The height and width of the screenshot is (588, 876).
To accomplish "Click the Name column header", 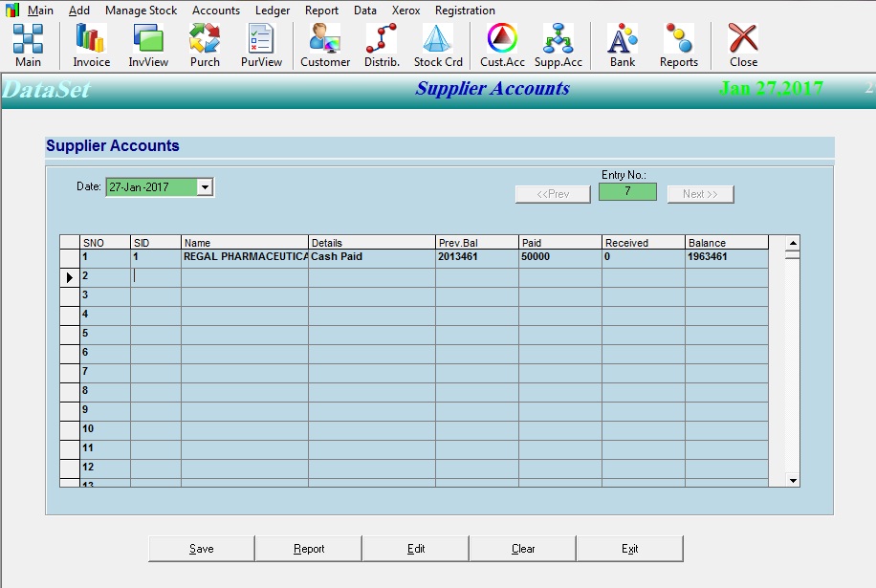I will [x=245, y=243].
